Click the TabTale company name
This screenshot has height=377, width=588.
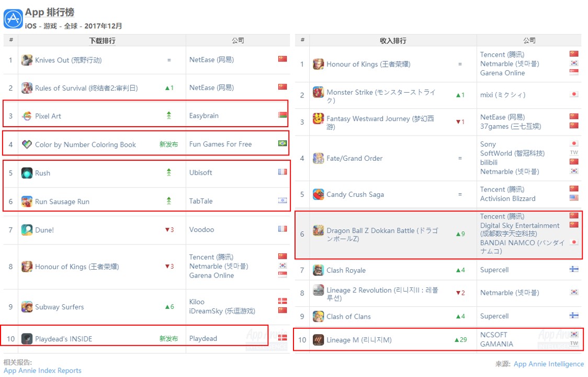pyautogui.click(x=201, y=201)
